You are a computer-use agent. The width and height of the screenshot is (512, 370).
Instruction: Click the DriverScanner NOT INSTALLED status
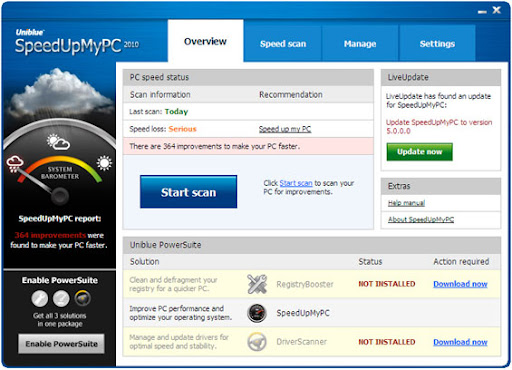[x=387, y=342]
